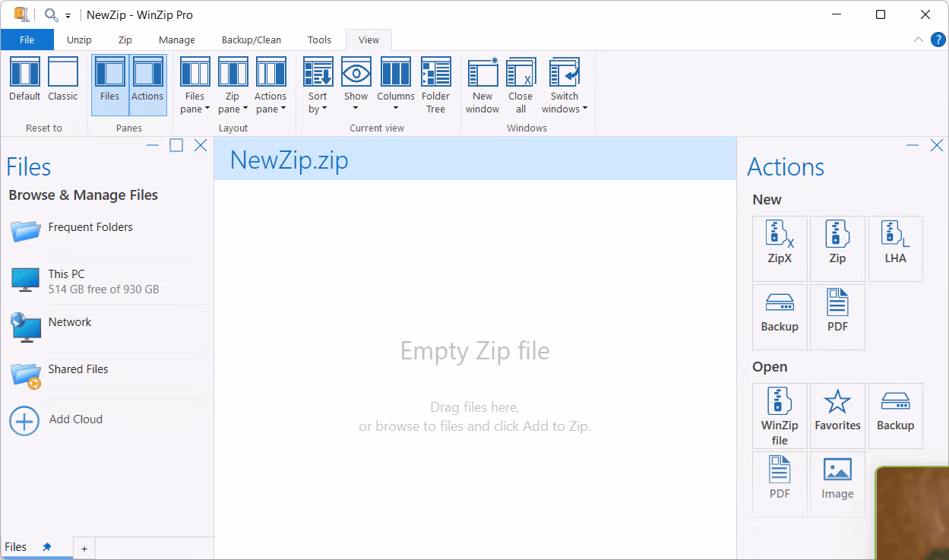Open an Image under Open section

click(x=837, y=484)
